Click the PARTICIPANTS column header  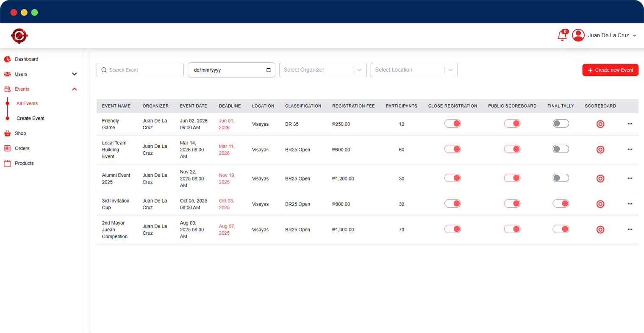(401, 106)
